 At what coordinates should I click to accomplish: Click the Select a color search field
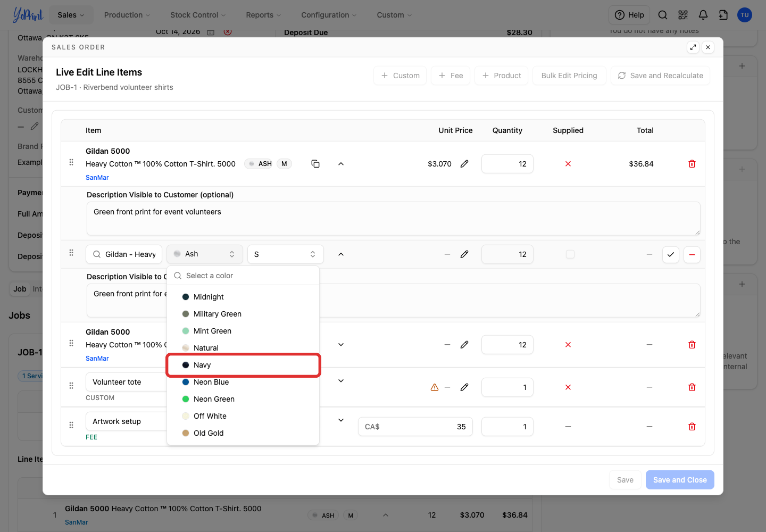[x=243, y=276]
